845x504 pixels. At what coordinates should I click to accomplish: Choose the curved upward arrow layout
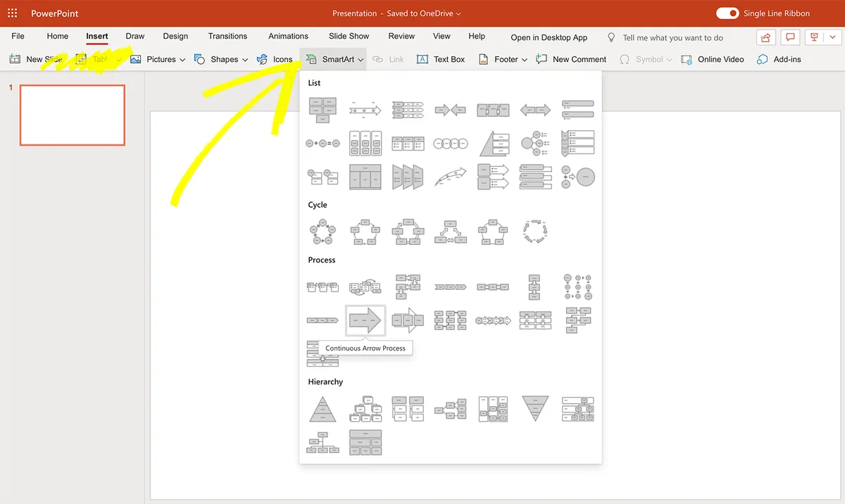click(x=450, y=177)
